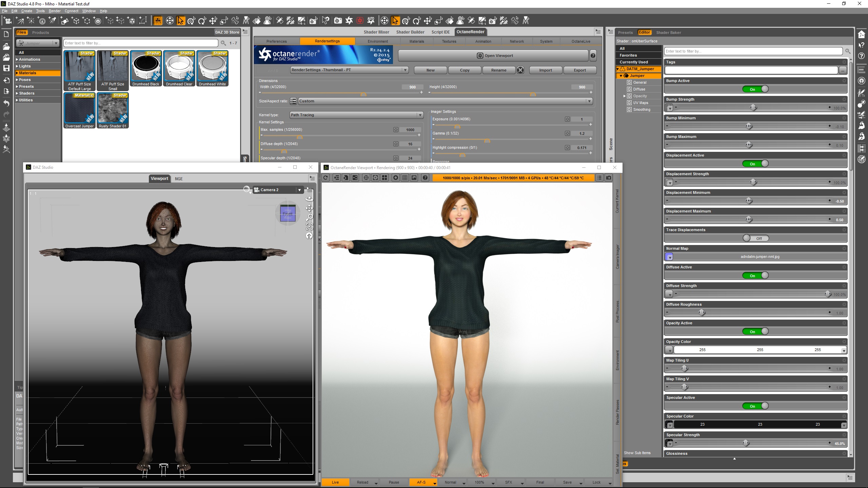Toggle Bump Active switch off
The width and height of the screenshot is (868, 488).
coord(755,89)
